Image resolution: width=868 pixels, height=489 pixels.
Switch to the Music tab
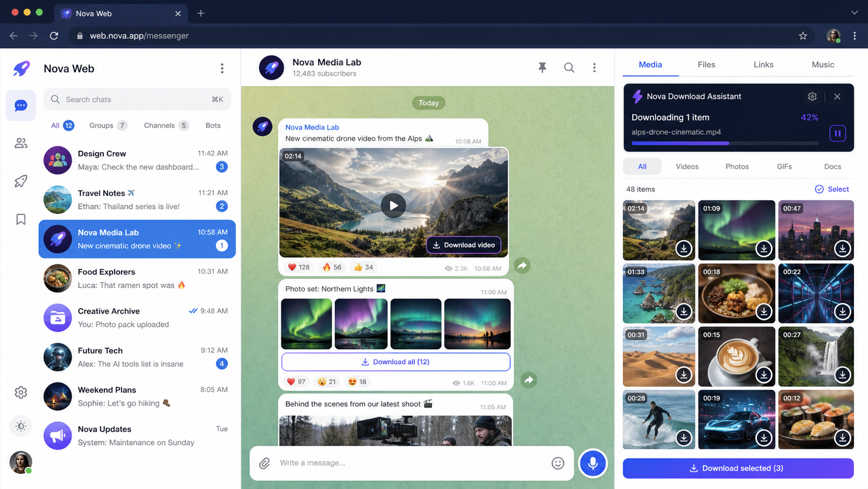pyautogui.click(x=823, y=64)
